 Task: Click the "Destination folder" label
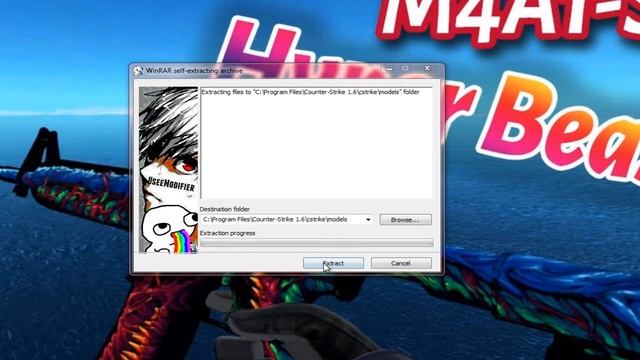click(224, 209)
